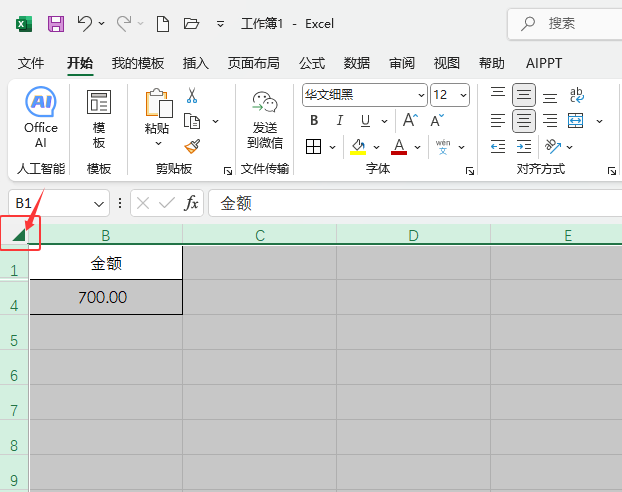Click the Open folder icon
The image size is (622, 492).
click(191, 24)
